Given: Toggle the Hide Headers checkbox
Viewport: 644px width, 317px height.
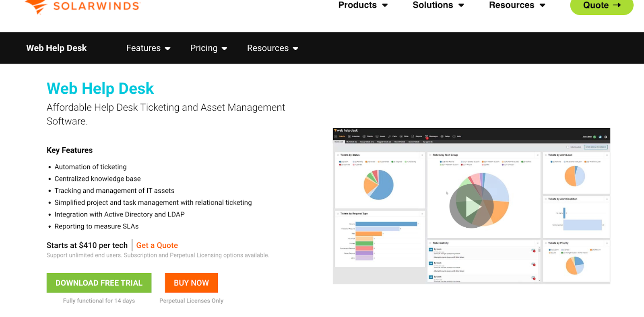Looking at the screenshot, I should pos(568,147).
